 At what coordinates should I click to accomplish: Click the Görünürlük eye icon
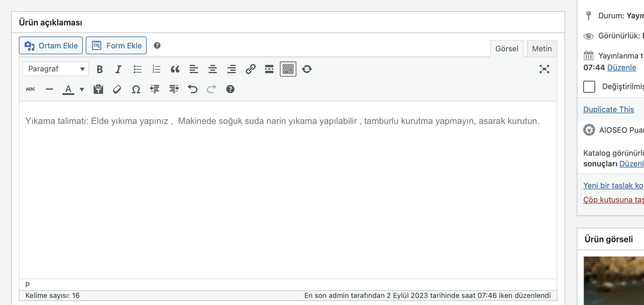[x=589, y=36]
